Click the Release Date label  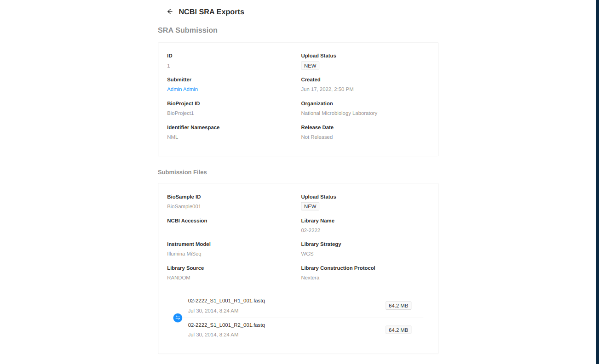(317, 127)
